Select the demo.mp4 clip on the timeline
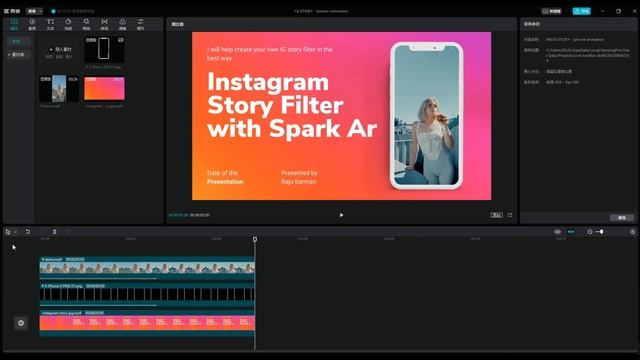640x360 pixels. [147, 268]
